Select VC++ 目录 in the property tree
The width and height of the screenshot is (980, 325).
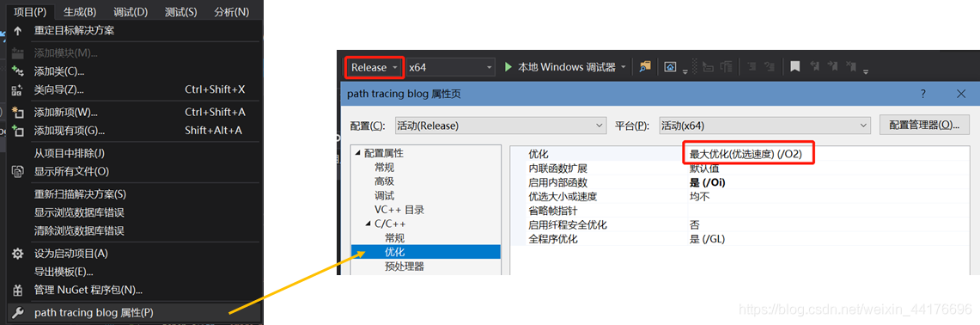point(399,210)
